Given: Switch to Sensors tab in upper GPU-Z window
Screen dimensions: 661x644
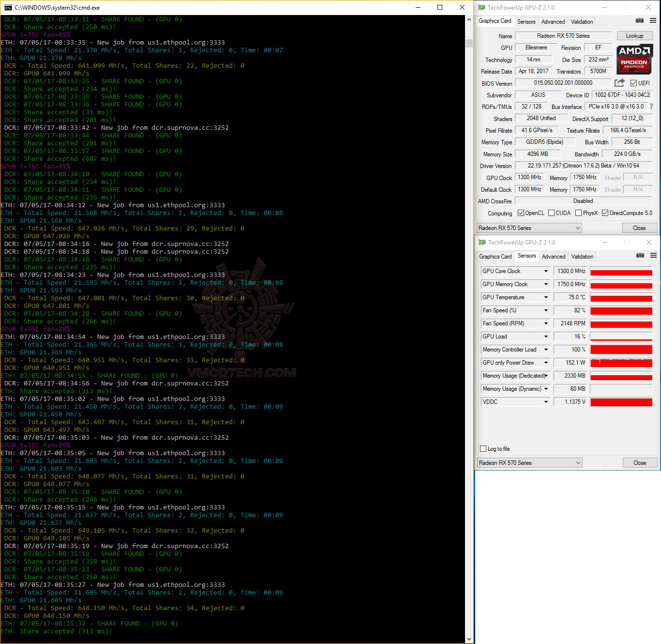Looking at the screenshot, I should 526,22.
